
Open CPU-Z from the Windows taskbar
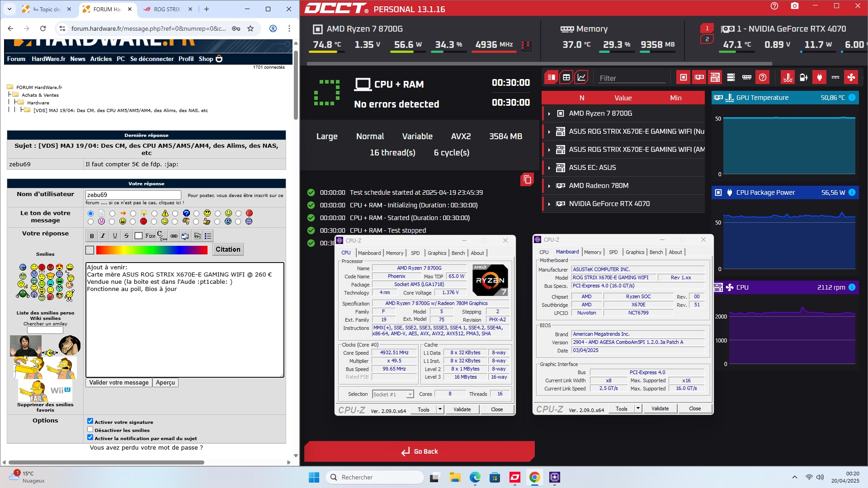[555, 477]
